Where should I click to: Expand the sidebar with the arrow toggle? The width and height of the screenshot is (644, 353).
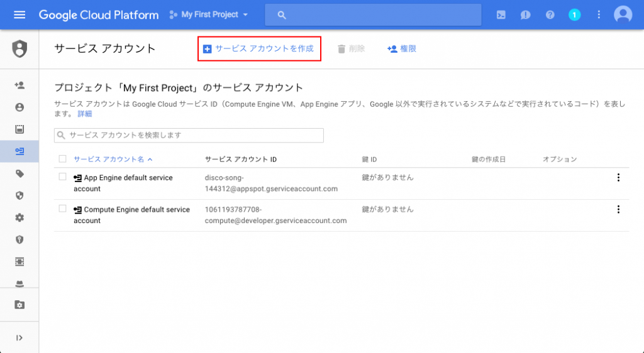[19, 338]
